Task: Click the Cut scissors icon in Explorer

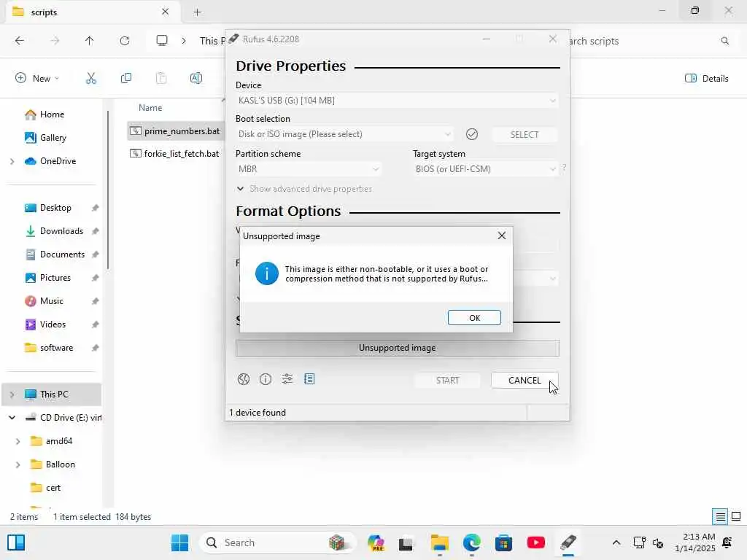Action: click(91, 79)
